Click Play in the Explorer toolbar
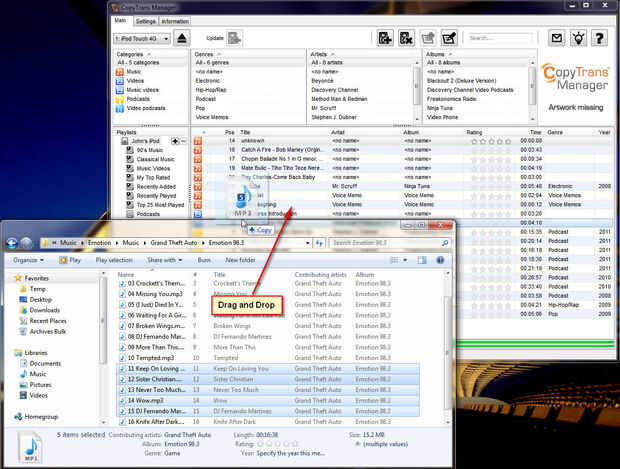Image resolution: width=620 pixels, height=469 pixels. click(x=70, y=260)
